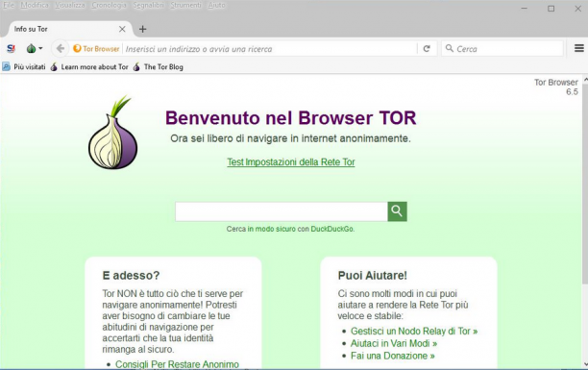Minimize the browser window

click(x=525, y=9)
